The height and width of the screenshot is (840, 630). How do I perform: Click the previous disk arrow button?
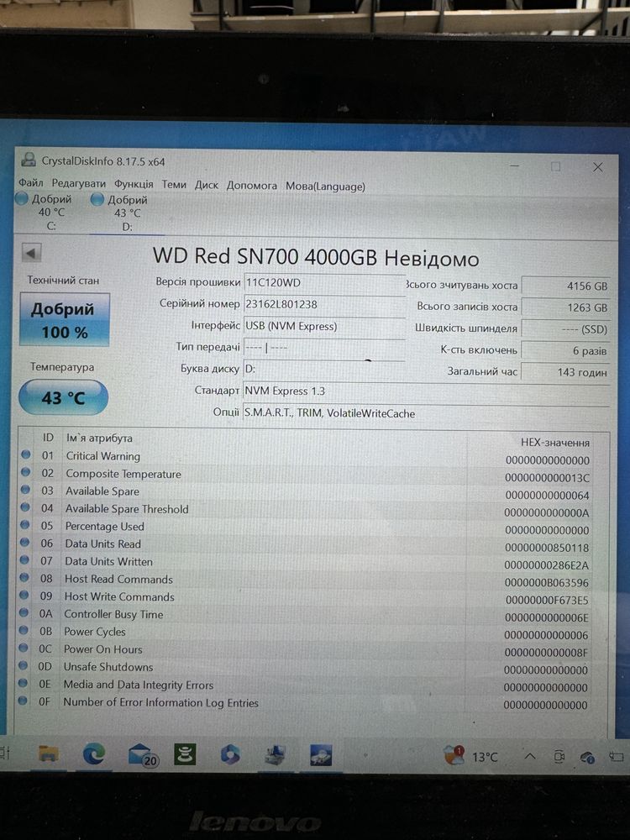[31, 253]
